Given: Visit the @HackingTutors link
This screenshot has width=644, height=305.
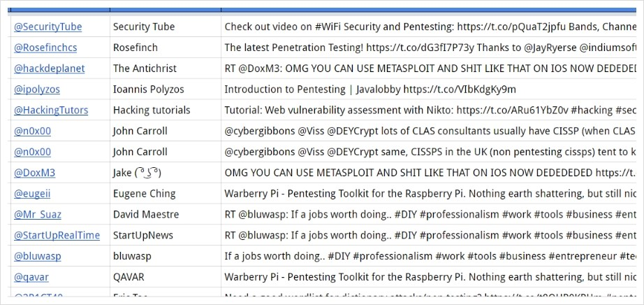Looking at the screenshot, I should [x=51, y=111].
